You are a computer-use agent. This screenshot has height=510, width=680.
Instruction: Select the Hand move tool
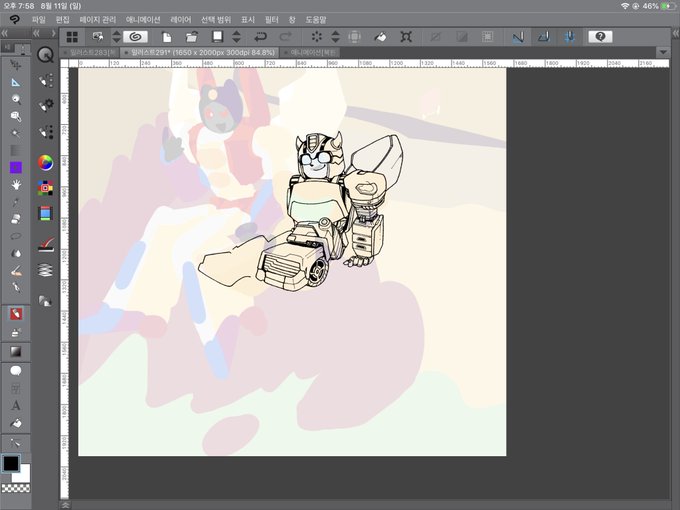point(16,185)
